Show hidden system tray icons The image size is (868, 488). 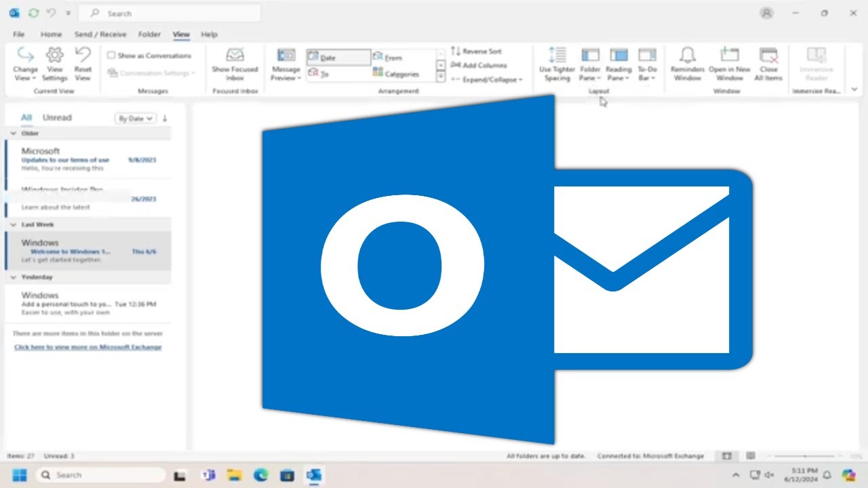pyautogui.click(x=736, y=475)
